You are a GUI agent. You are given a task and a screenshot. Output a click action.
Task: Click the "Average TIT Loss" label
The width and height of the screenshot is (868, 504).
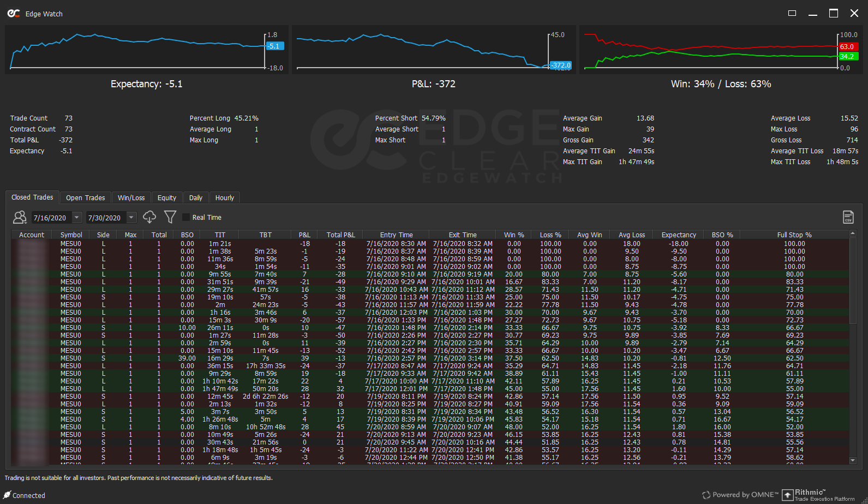coord(797,151)
